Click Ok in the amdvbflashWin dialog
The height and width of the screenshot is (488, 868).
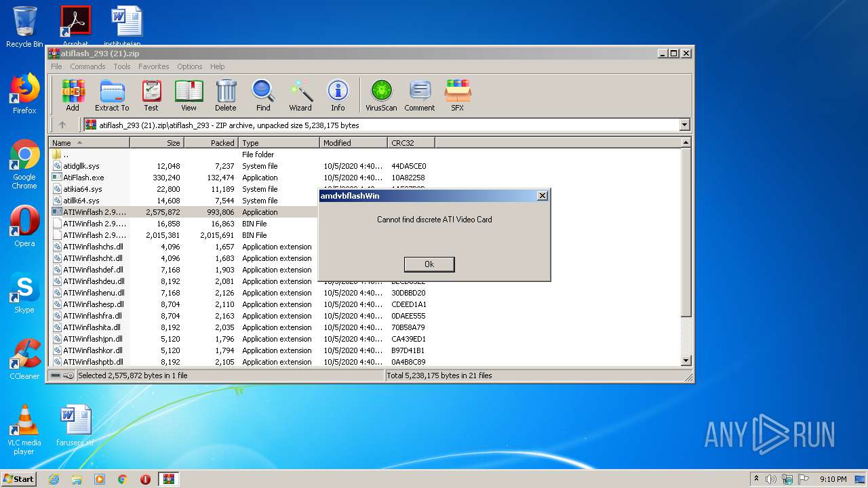(429, 264)
